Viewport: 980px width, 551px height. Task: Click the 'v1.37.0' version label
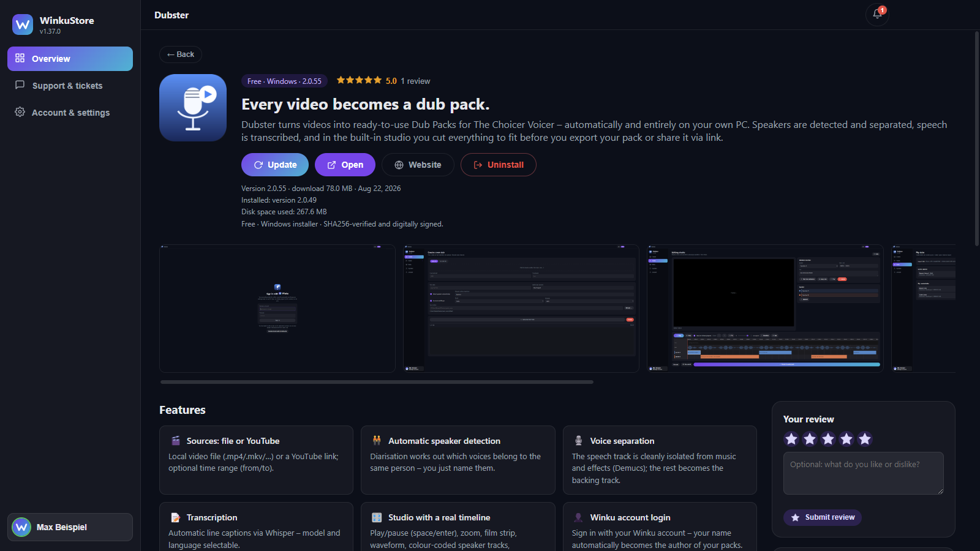point(50,31)
